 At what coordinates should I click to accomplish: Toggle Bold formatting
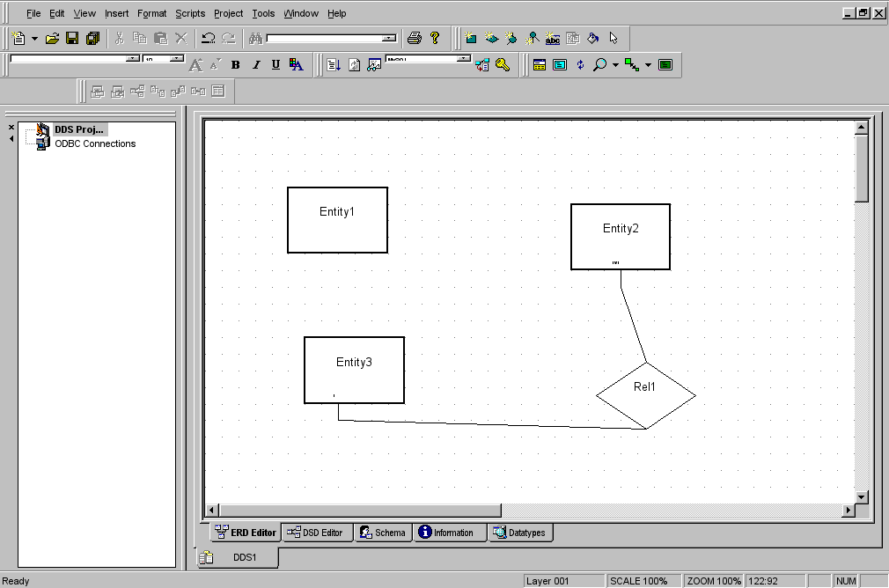[235, 65]
